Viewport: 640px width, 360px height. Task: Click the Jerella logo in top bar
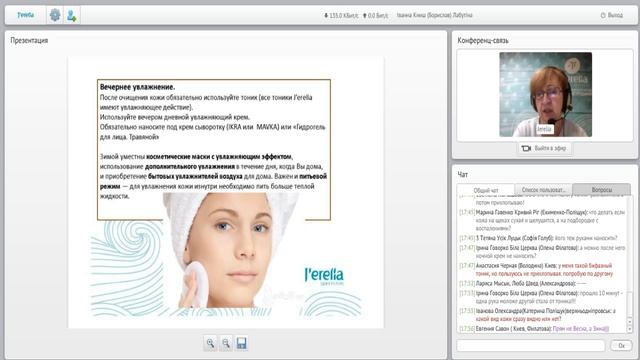pos(25,15)
